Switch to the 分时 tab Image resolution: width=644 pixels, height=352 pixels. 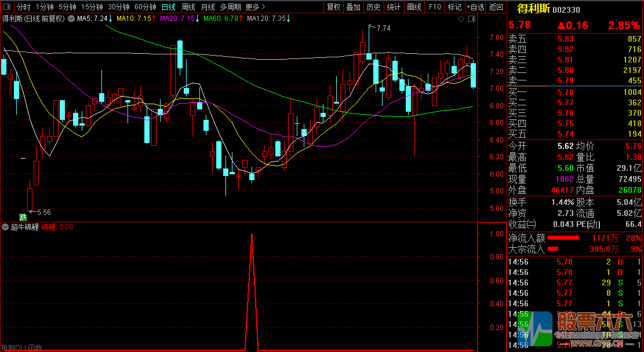[x=23, y=7]
